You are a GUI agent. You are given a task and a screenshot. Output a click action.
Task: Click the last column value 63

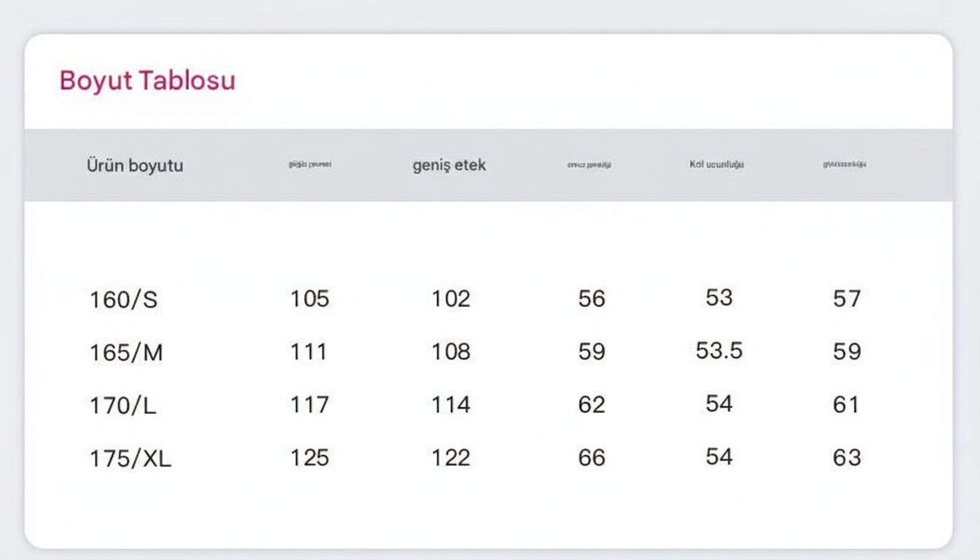847,458
